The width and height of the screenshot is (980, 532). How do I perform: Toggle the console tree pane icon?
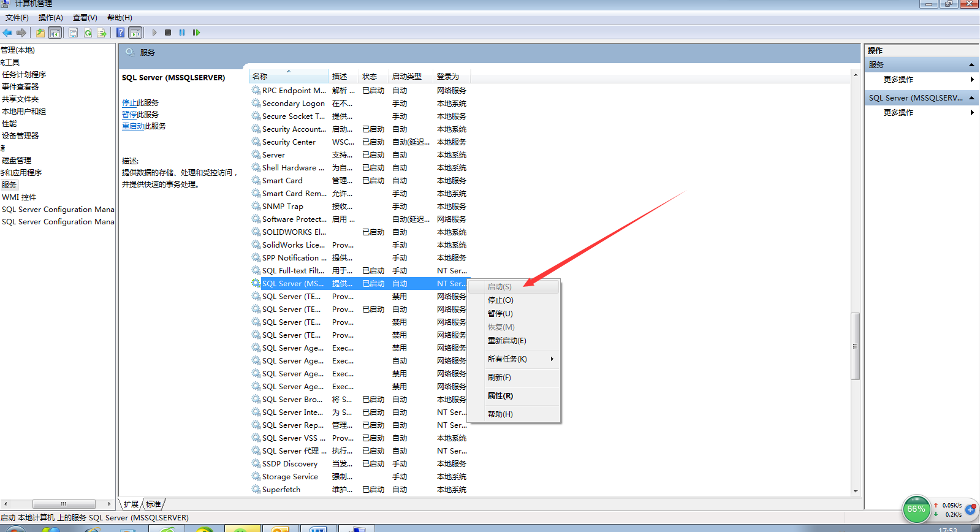55,32
